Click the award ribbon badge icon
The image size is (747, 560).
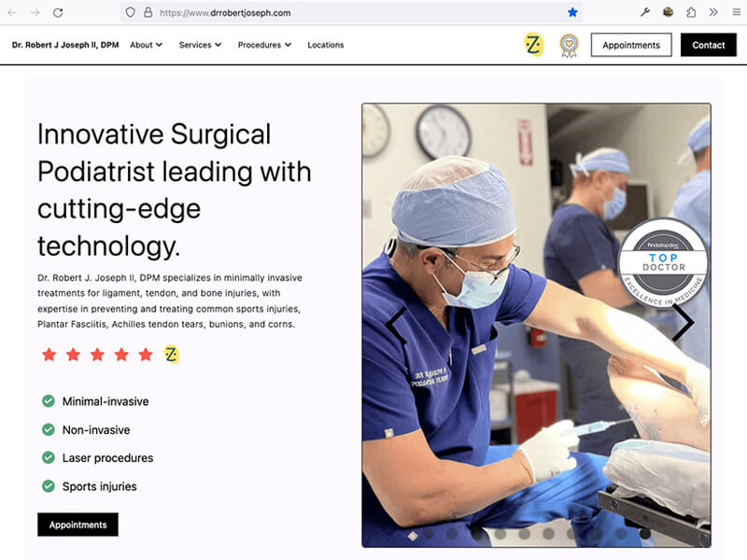coord(569,46)
